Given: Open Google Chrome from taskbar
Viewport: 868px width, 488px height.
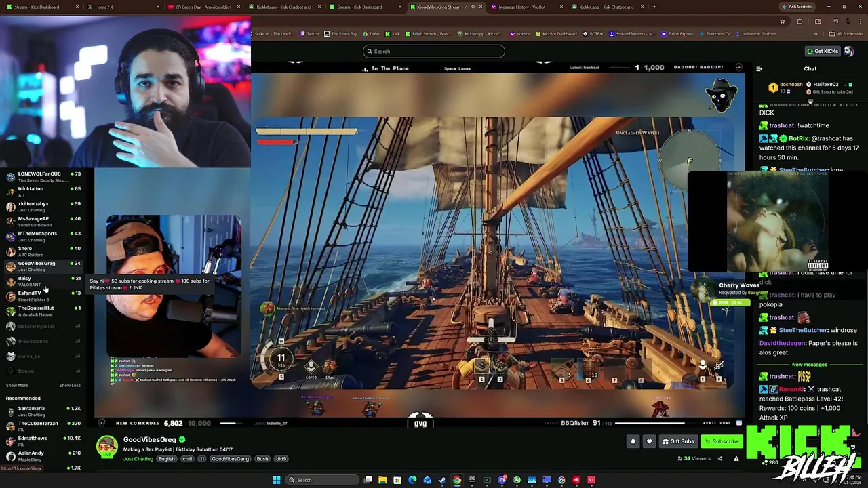Looking at the screenshot, I should (x=457, y=480).
